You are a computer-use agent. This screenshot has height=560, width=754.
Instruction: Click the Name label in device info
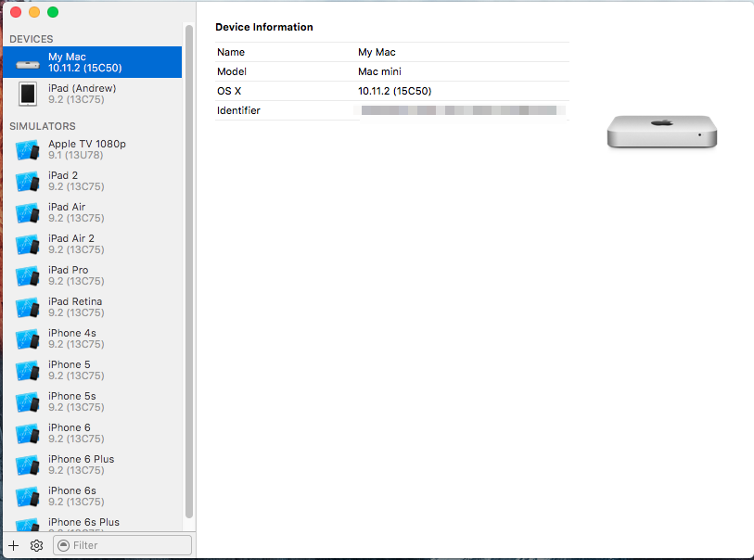[x=231, y=52]
